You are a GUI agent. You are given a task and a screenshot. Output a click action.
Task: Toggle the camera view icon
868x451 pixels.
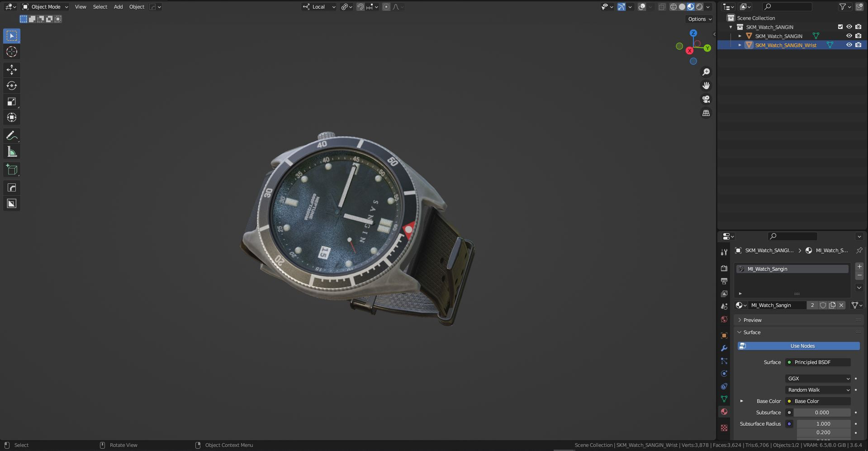coord(706,99)
